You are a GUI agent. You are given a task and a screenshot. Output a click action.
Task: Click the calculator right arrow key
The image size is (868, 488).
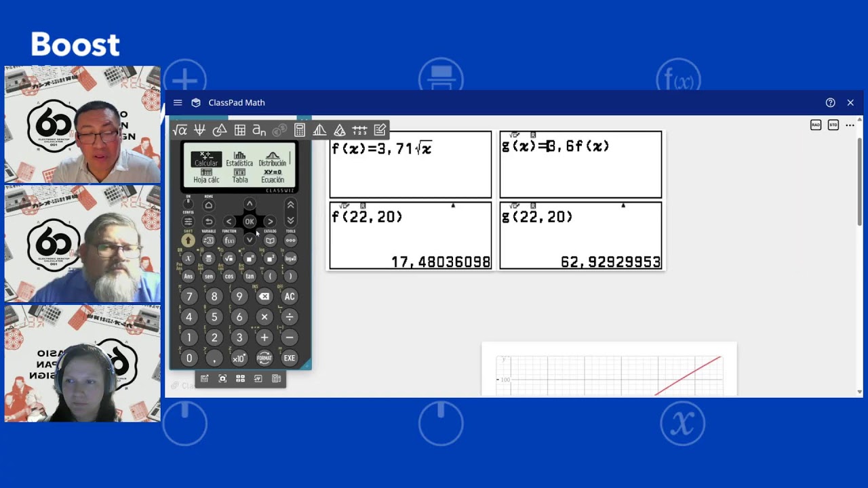pyautogui.click(x=270, y=222)
